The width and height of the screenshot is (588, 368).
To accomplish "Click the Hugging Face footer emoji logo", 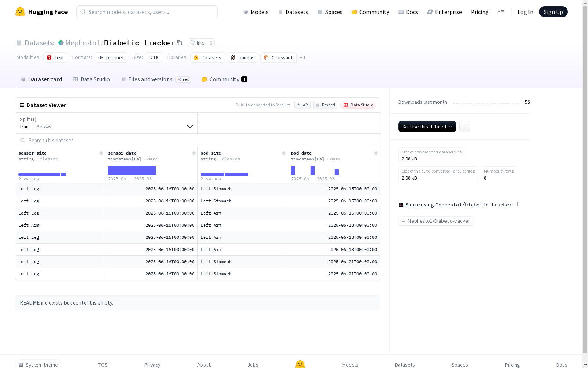I will click(300, 364).
